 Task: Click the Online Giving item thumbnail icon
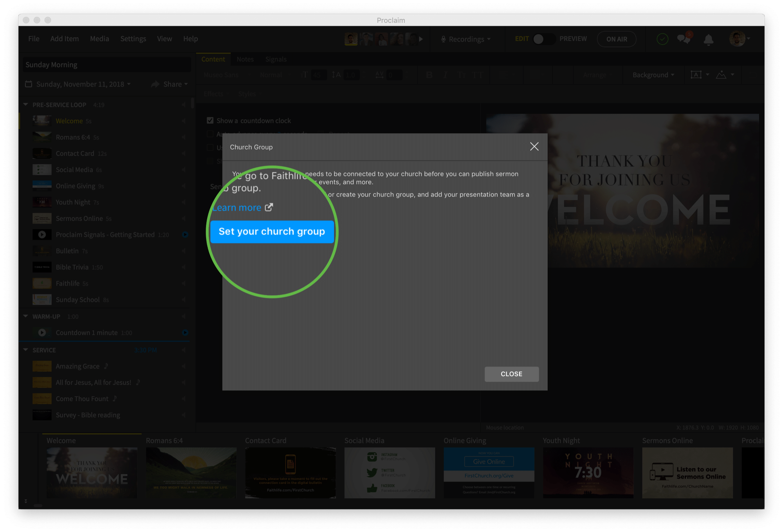pos(42,186)
